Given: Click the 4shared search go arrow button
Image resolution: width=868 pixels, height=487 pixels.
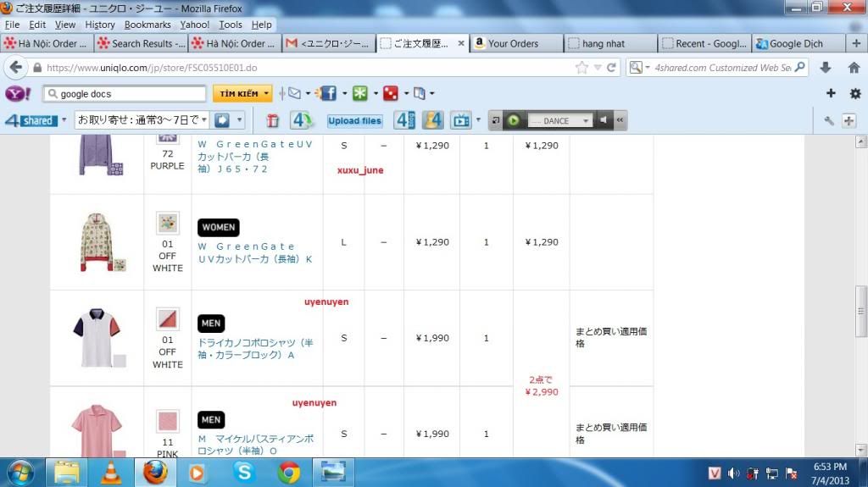Looking at the screenshot, I should [x=222, y=120].
